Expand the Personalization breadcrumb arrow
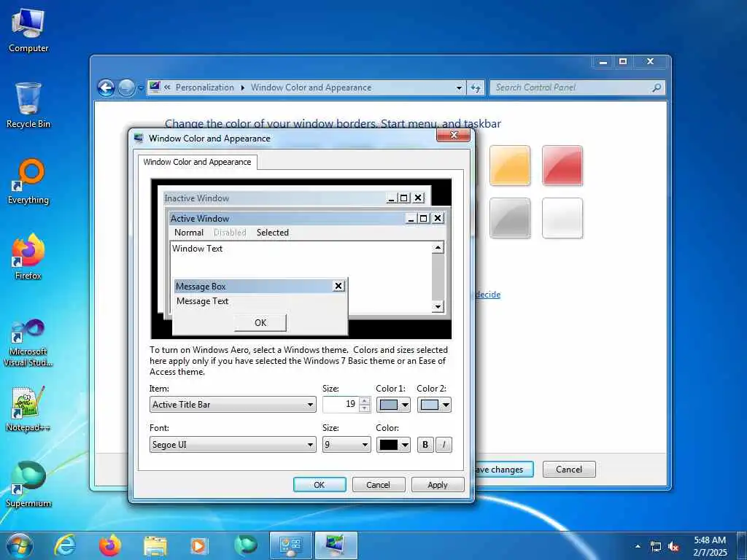747x560 pixels. click(x=242, y=87)
